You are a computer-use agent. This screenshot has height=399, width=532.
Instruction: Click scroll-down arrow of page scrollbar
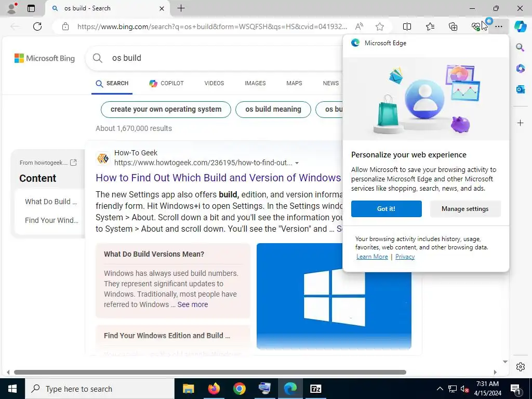point(505,362)
